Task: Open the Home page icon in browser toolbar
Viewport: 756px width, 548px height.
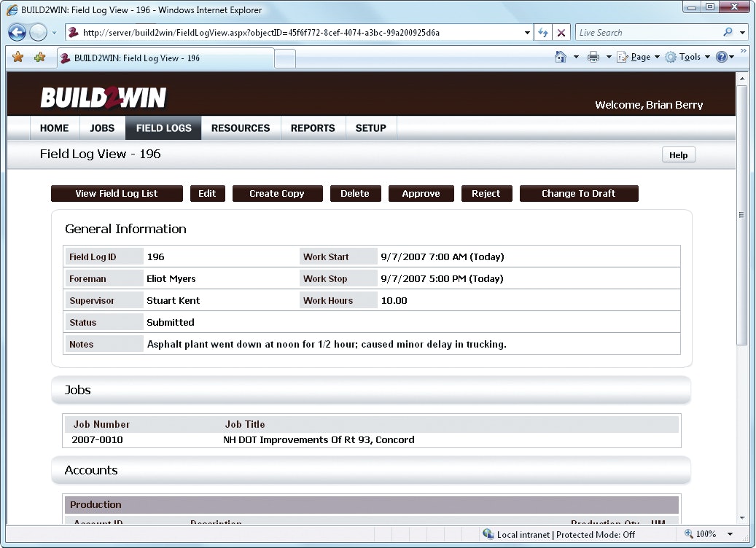Action: point(559,56)
